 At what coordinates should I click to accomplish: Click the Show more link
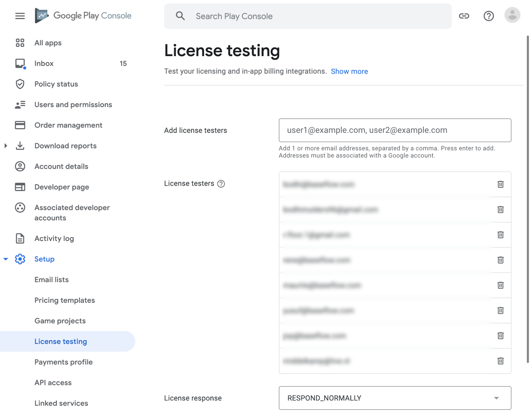click(349, 72)
